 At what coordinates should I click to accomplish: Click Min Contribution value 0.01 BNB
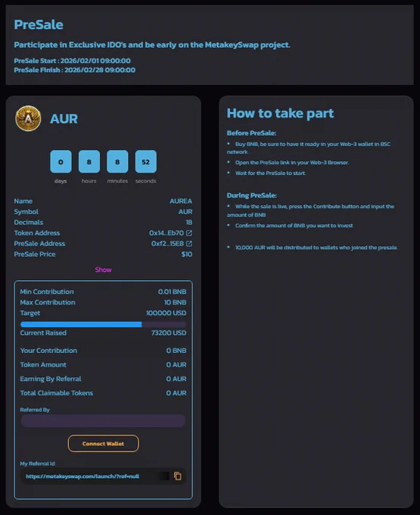(173, 292)
